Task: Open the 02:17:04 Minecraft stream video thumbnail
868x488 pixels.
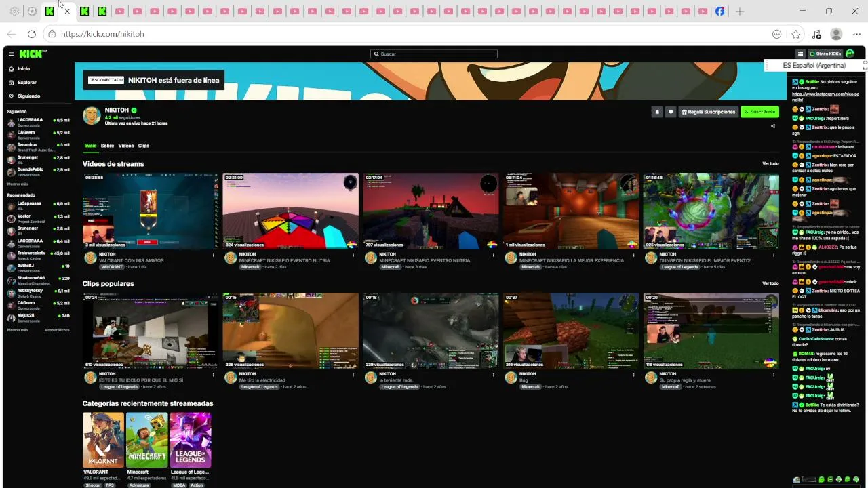Action: [x=431, y=211]
